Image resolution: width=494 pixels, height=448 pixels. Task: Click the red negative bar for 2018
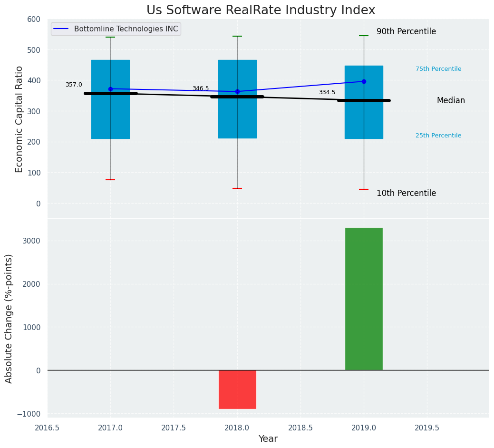coord(237,389)
